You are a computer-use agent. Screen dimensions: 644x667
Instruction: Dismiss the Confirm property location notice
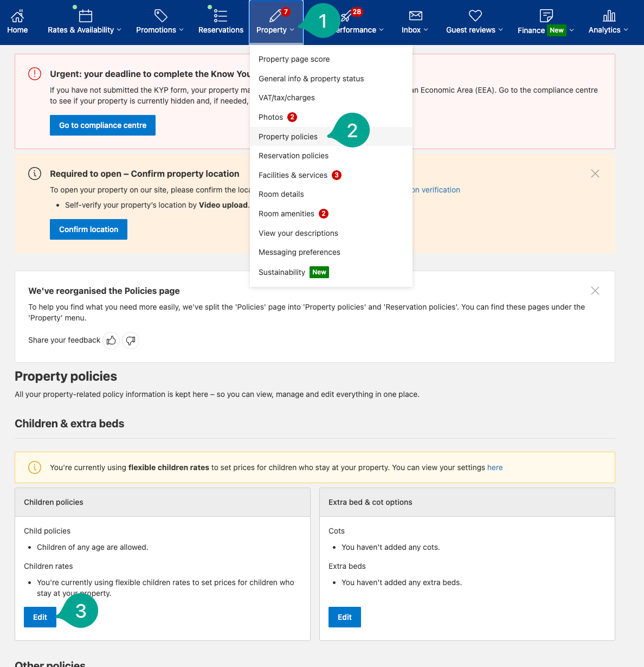pos(595,174)
